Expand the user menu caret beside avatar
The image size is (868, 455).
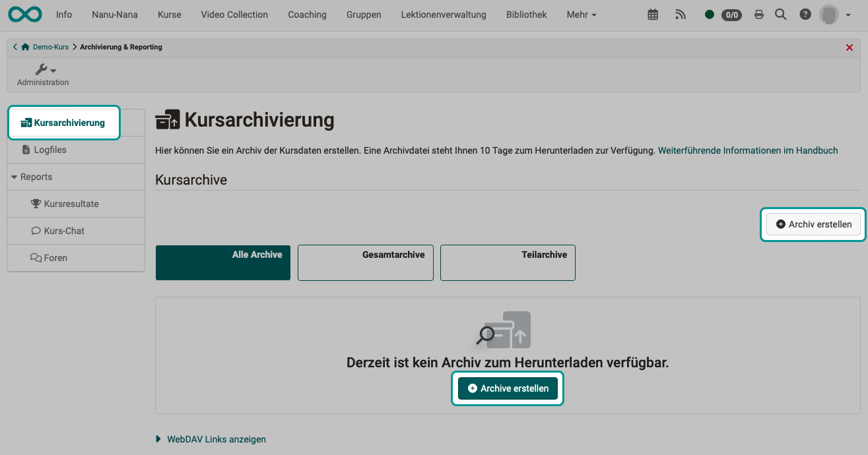[848, 15]
